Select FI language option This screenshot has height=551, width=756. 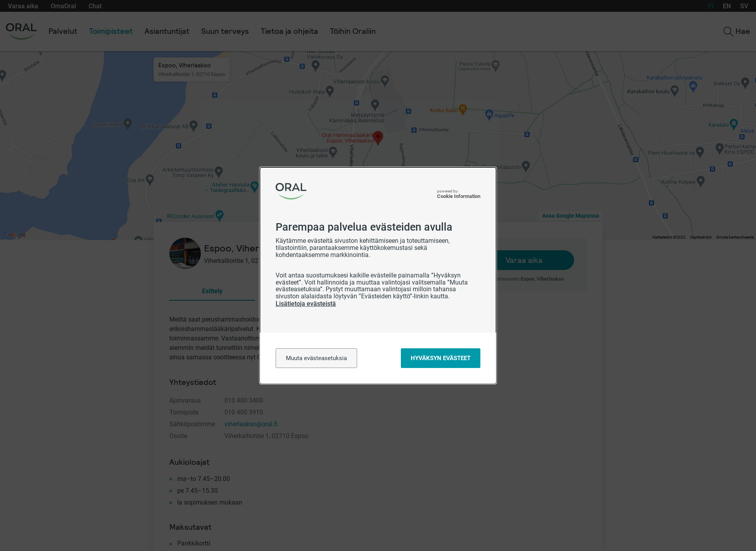(x=710, y=6)
